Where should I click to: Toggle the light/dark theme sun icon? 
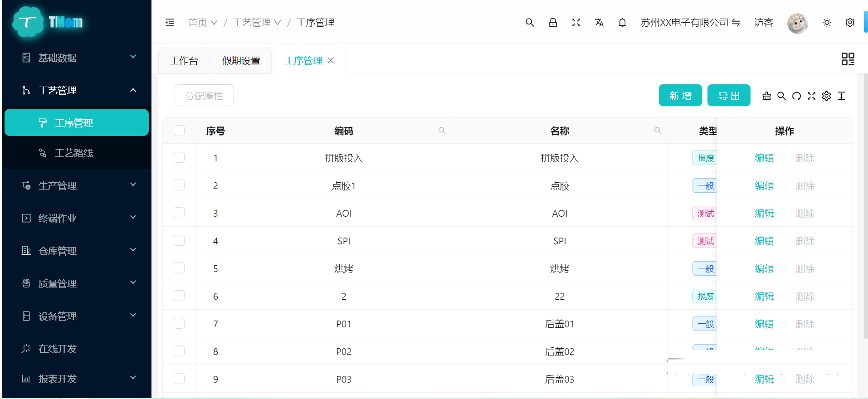tap(827, 23)
